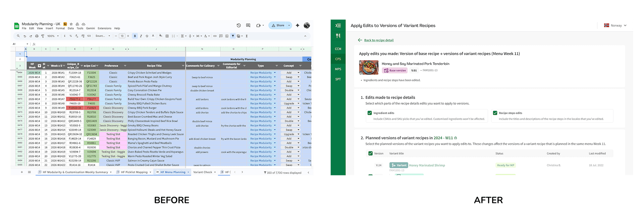Increase font size with plus
Viewport: 644px width, 216px height.
pos(128,36)
